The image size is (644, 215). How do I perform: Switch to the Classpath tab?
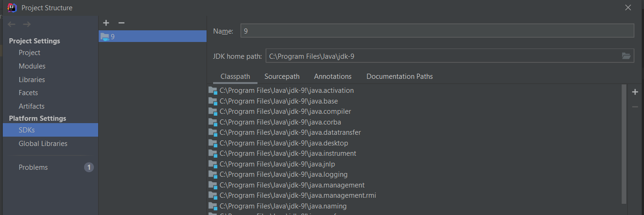point(235,76)
